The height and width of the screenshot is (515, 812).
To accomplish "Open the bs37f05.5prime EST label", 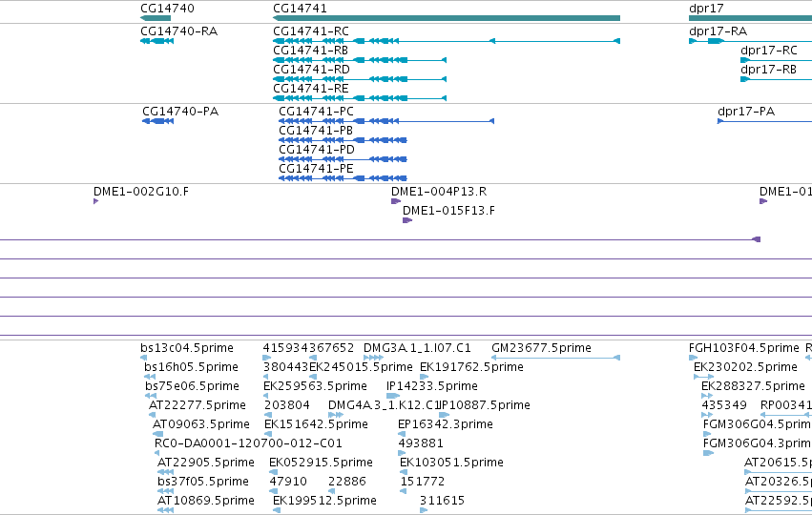I will click(203, 482).
